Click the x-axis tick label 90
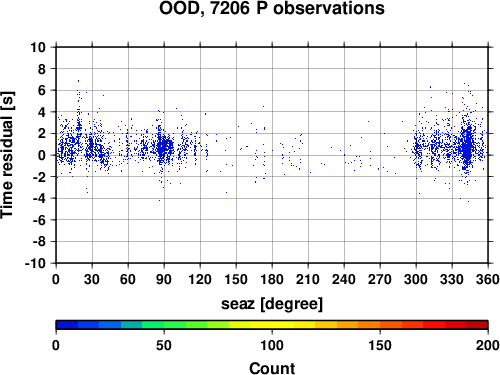Viewport: 500px width, 375px height. (x=164, y=279)
